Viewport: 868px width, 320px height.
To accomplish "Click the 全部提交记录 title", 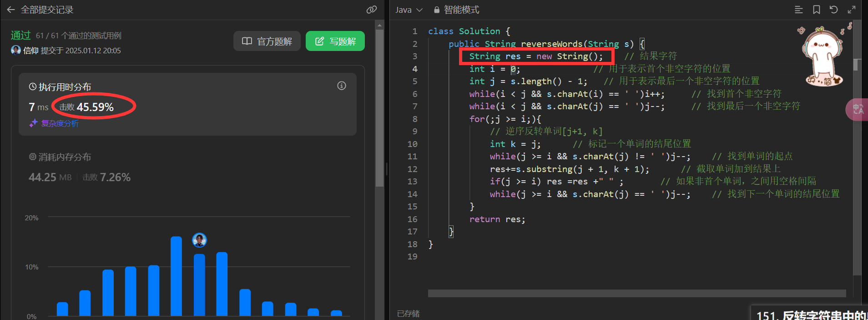I will click(47, 10).
